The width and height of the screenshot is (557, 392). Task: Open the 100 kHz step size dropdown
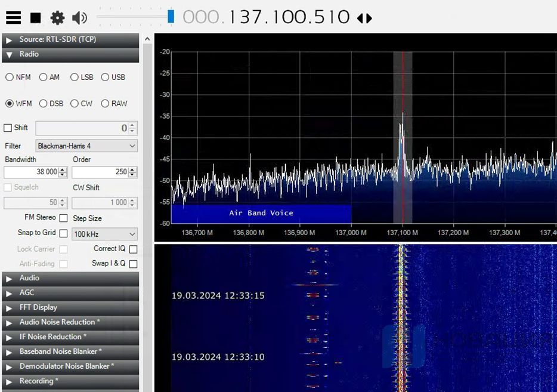click(104, 234)
